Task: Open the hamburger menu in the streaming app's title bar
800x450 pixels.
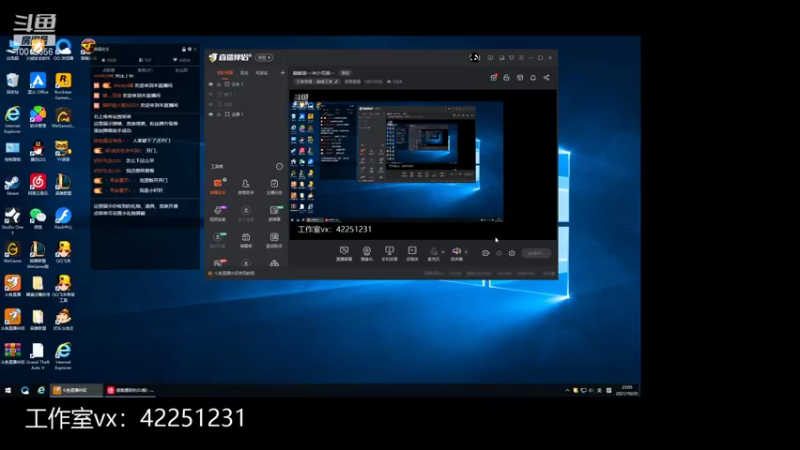Action: (x=521, y=58)
